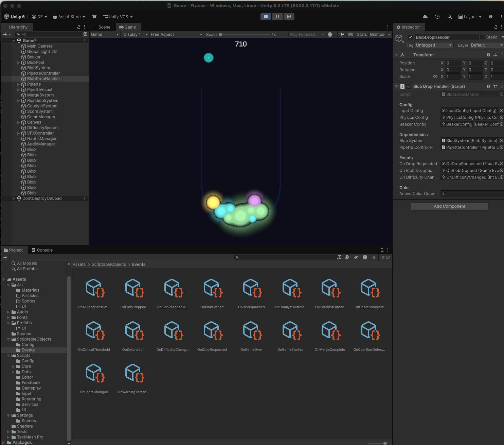Enable the Static checkbox
504x445 pixels.
click(x=483, y=37)
